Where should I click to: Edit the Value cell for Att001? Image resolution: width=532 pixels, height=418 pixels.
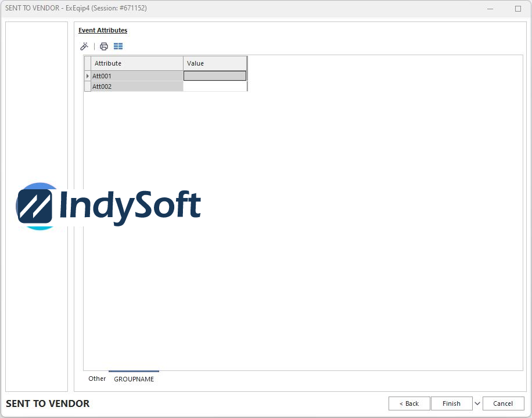click(x=215, y=76)
